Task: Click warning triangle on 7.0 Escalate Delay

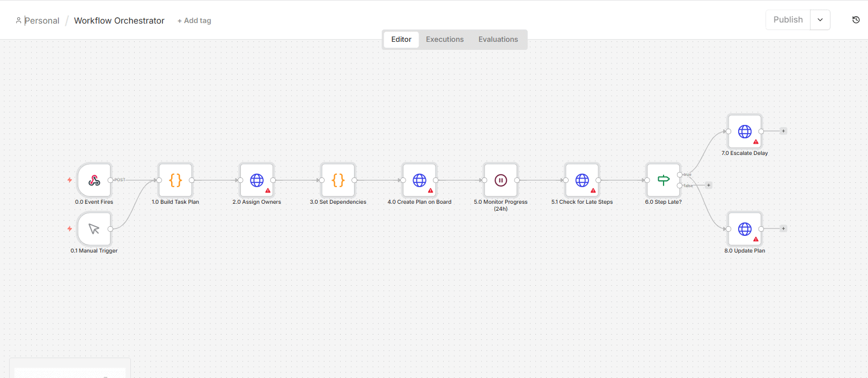Action: [756, 142]
